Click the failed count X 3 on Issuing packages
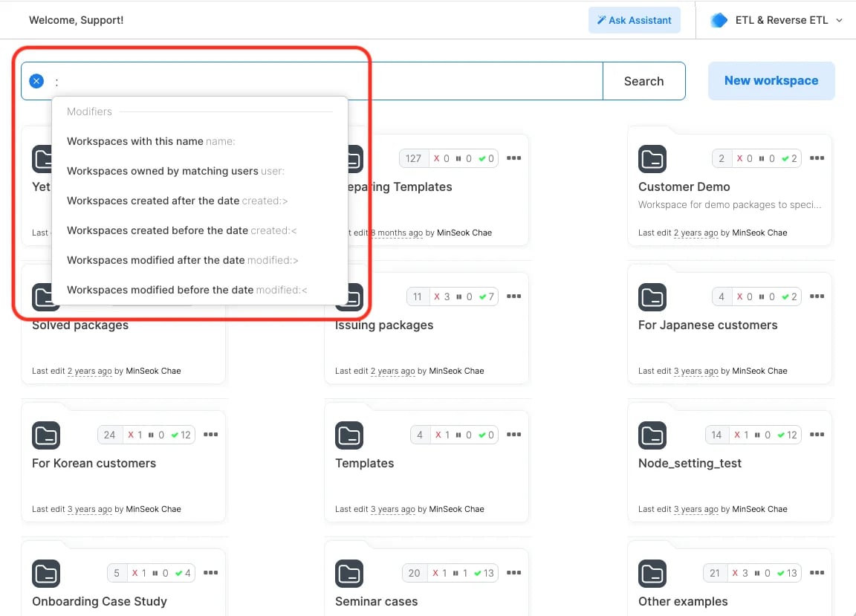 coord(441,296)
